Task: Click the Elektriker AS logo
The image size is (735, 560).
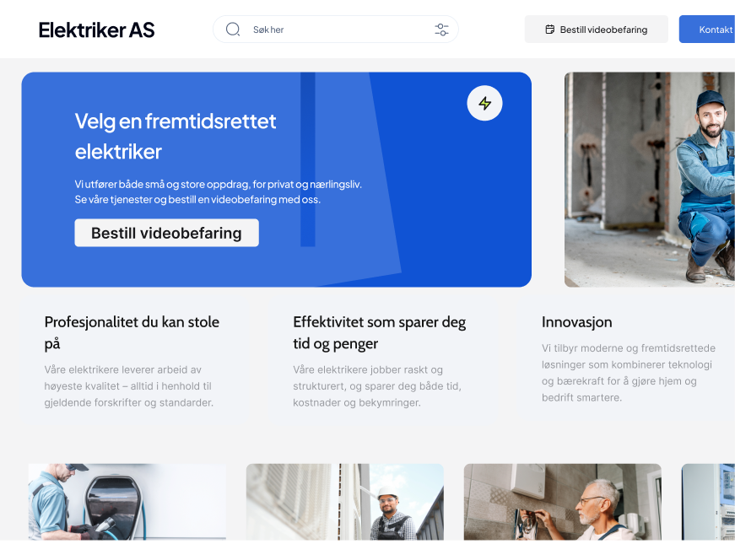Action: (x=96, y=30)
